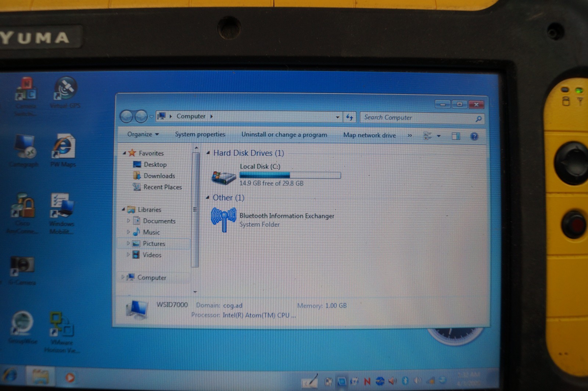Select Music in the Libraries tree
The height and width of the screenshot is (391, 588).
tap(146, 232)
